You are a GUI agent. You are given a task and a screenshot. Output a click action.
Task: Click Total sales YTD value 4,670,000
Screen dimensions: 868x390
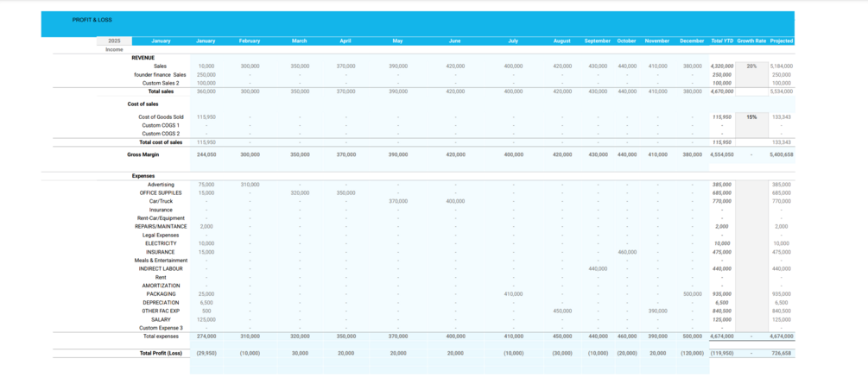(722, 91)
